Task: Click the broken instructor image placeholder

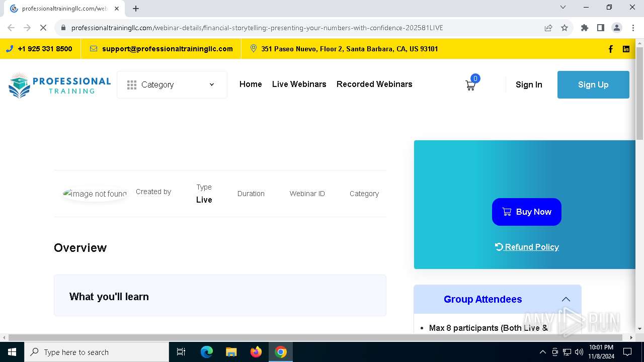Action: click(95, 194)
